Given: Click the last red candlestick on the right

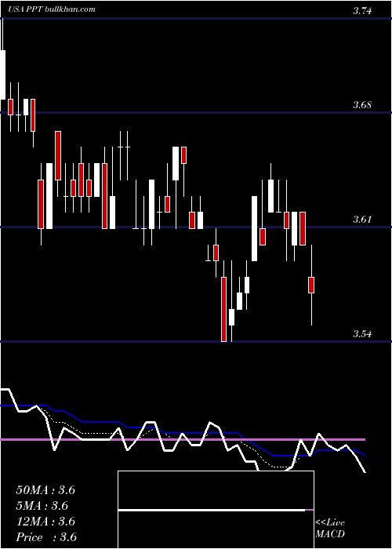Looking at the screenshot, I should (x=311, y=285).
